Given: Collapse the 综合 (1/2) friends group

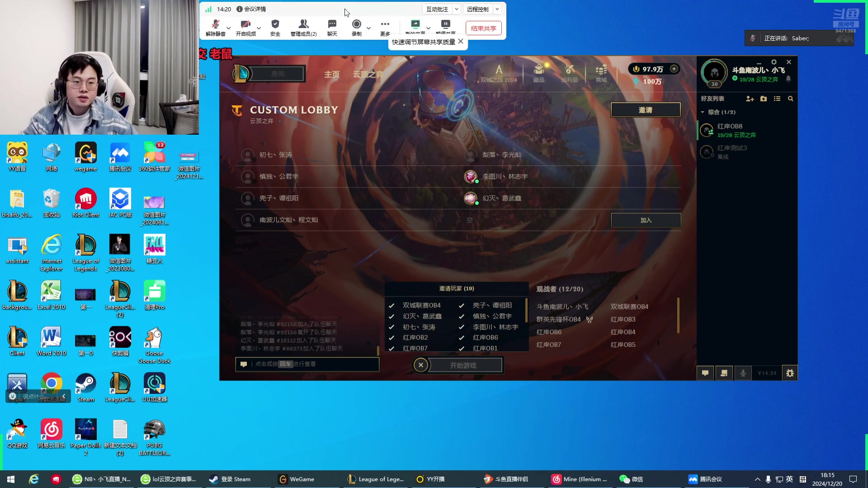Looking at the screenshot, I should 703,112.
